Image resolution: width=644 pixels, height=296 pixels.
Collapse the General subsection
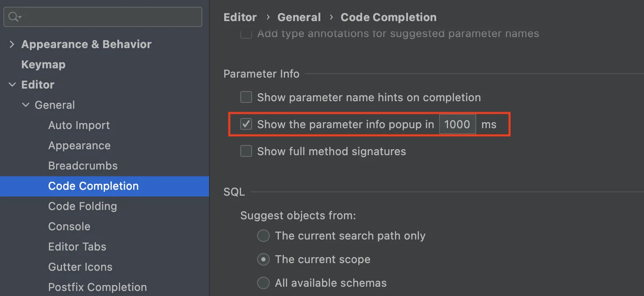coord(26,105)
